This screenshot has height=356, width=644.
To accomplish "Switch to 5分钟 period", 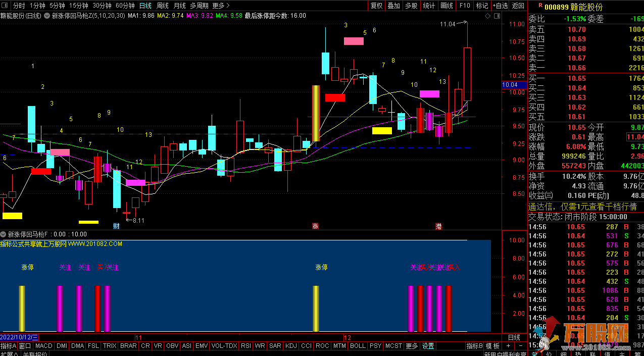I will pos(58,6).
